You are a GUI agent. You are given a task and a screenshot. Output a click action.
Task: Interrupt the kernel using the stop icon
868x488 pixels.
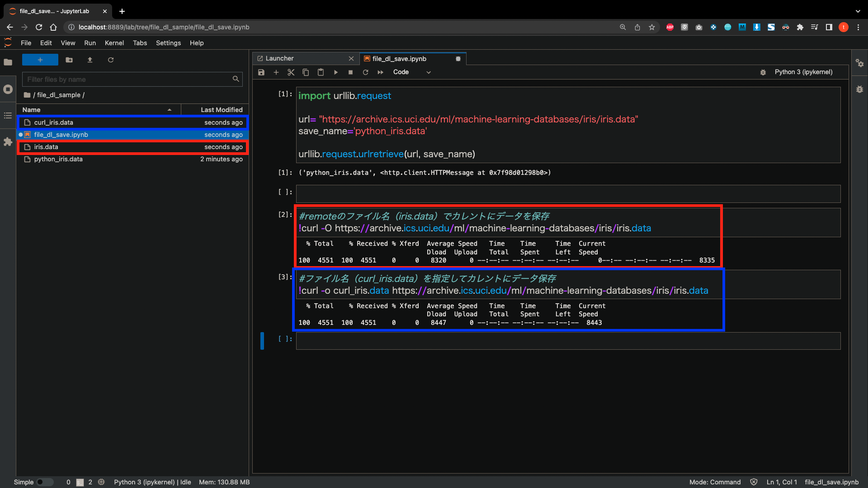(x=350, y=72)
